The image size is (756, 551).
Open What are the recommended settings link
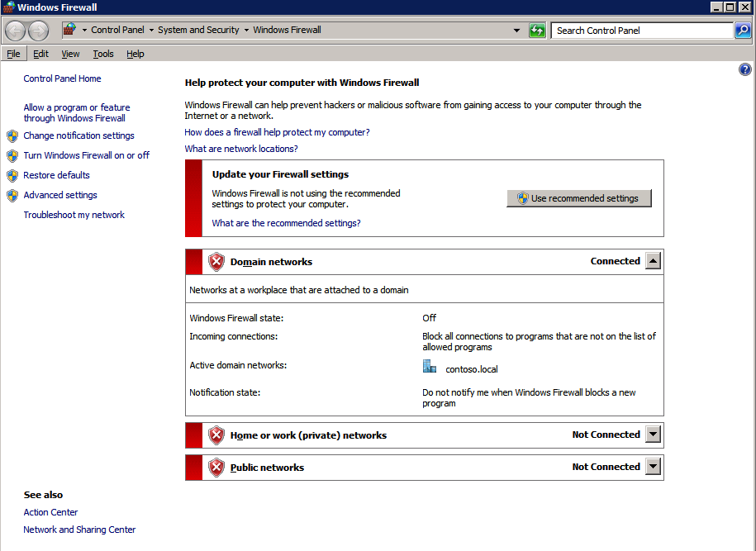tap(287, 223)
